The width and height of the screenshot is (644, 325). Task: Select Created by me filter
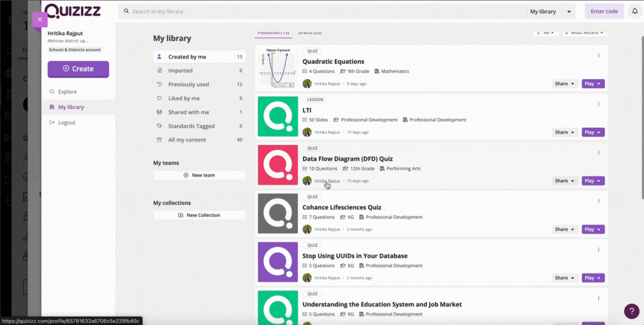[x=199, y=57]
